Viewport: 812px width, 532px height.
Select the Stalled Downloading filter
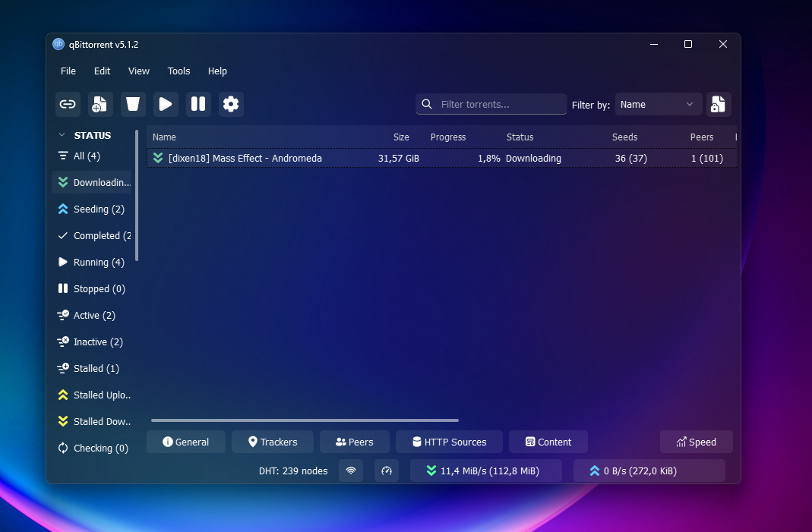92,422
